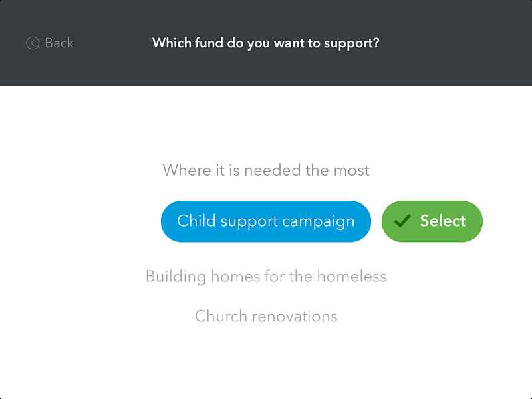Screen dimensions: 532x399
Task: Collapse the currently highlighted fund choice
Action: click(x=265, y=221)
